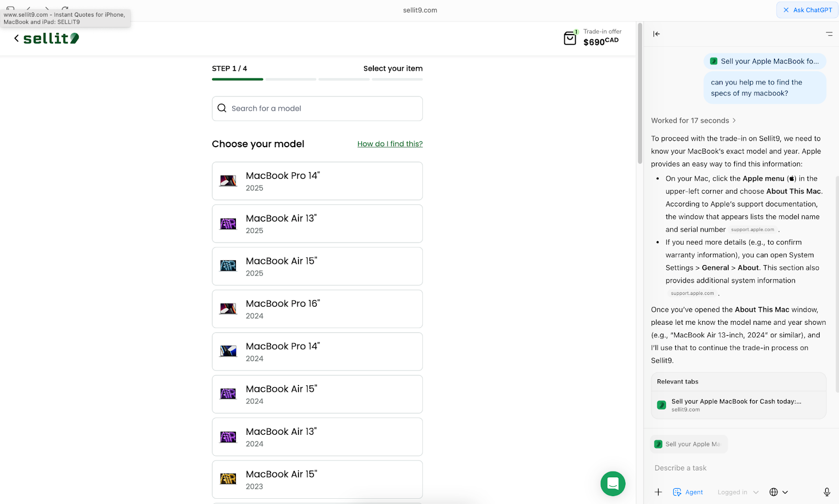Open the sellit logo homepage

click(51, 38)
